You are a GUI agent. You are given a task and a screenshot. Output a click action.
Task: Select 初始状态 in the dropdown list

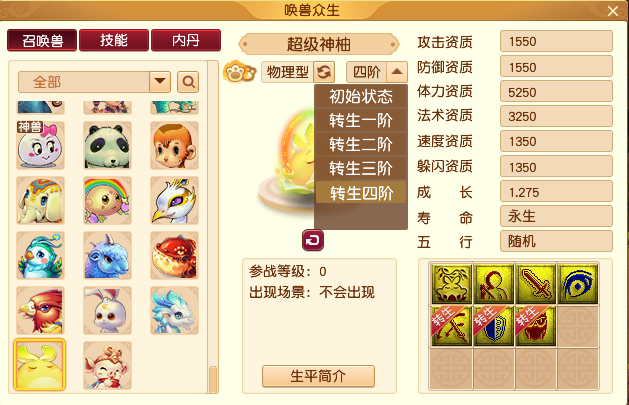(x=361, y=97)
